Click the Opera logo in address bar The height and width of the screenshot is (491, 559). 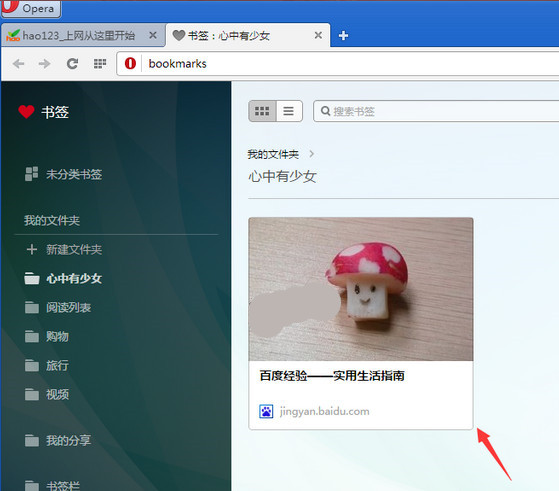[130, 64]
